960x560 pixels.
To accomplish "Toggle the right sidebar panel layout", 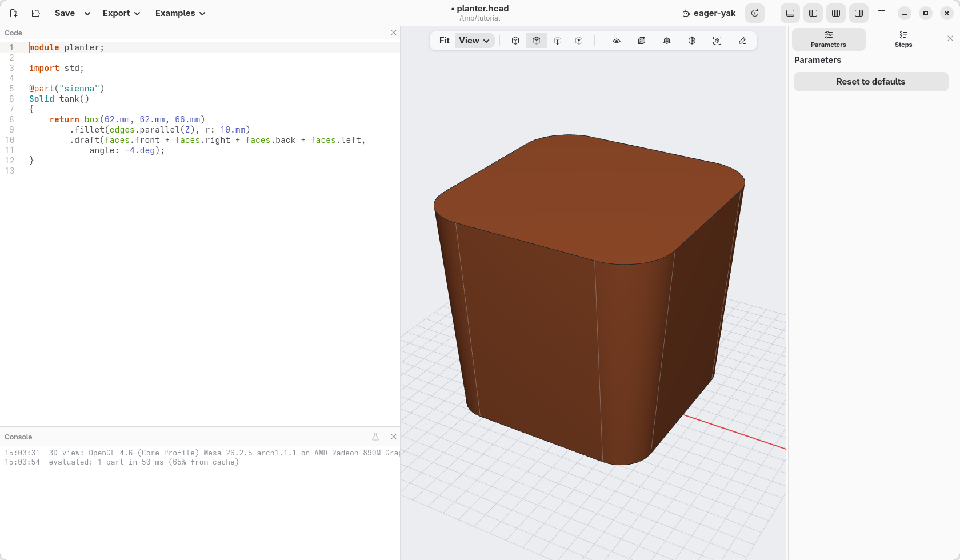I will 859,13.
